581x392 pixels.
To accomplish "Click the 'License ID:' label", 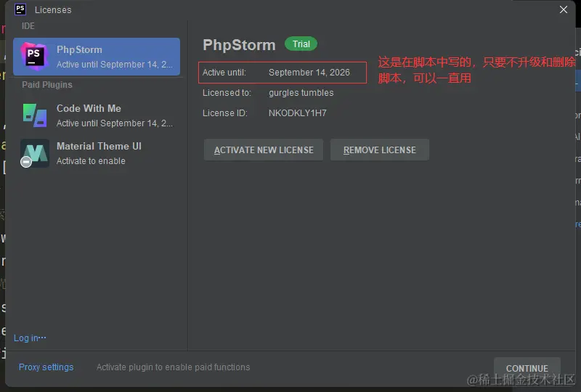I will [225, 113].
